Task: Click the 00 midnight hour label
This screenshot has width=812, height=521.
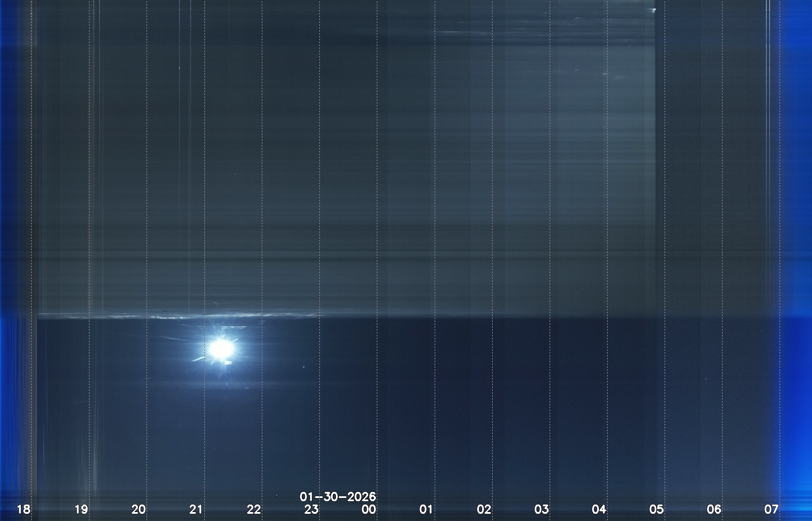Action: click(x=369, y=510)
